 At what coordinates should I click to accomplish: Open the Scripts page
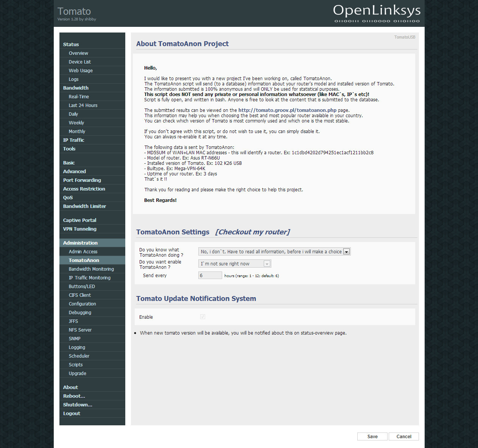coord(92,365)
